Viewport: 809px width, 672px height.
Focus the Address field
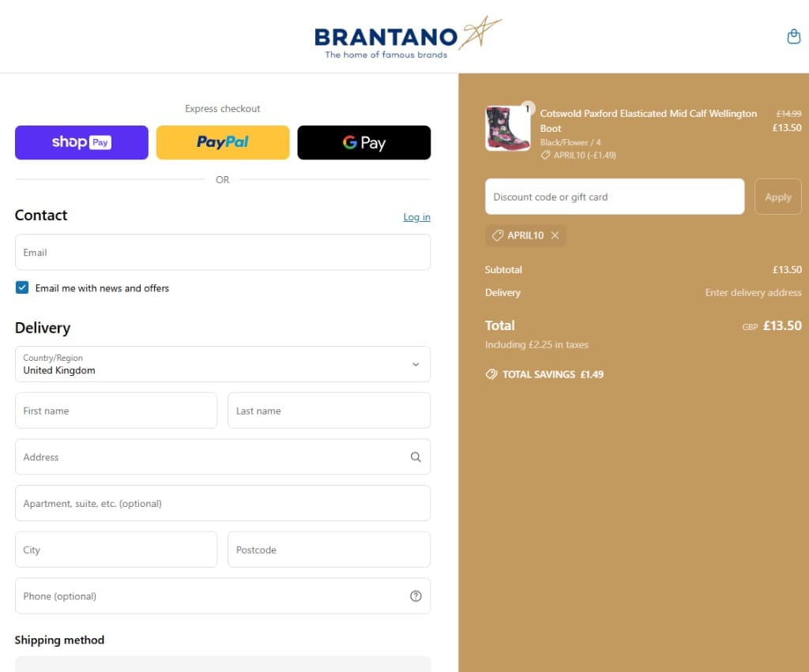(223, 457)
